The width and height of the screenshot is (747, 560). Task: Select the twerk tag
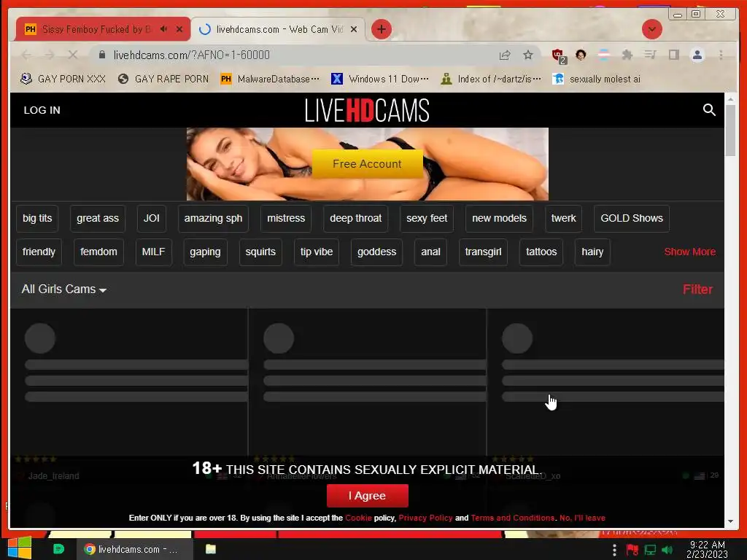(563, 218)
